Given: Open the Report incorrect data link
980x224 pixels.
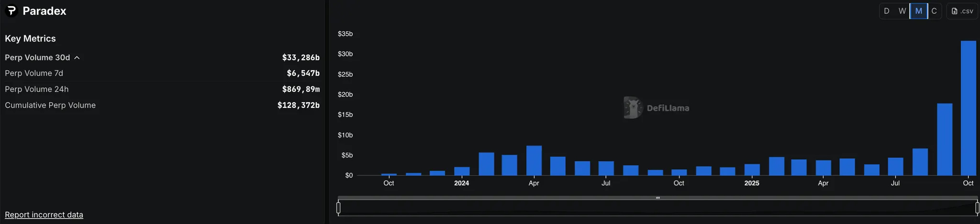Looking at the screenshot, I should (44, 215).
